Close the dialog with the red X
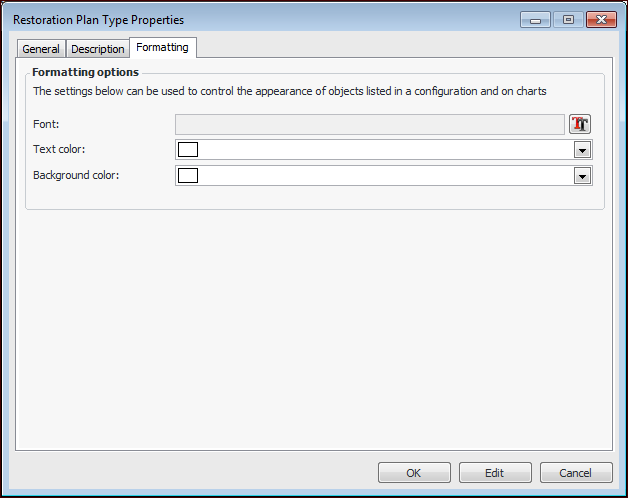 600,20
